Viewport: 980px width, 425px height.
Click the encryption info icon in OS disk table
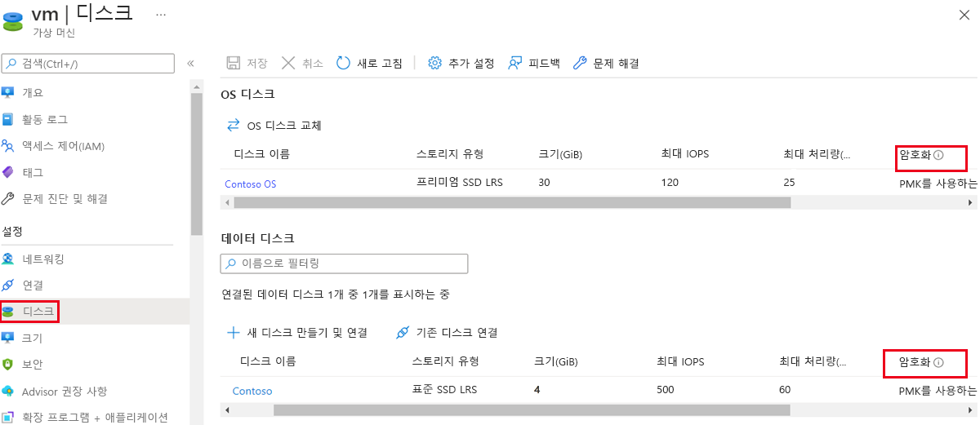pyautogui.click(x=938, y=155)
